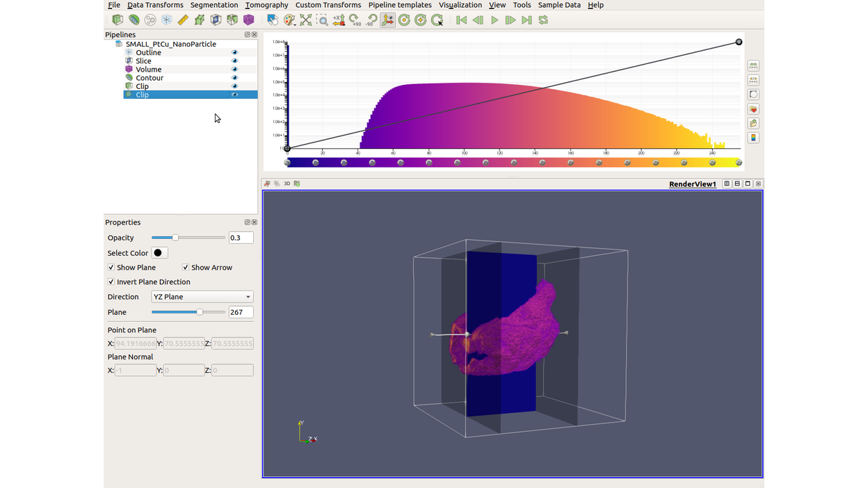Screen dimensions: 868x488
Task: Open the color palette chooser
Action: (x=289, y=20)
